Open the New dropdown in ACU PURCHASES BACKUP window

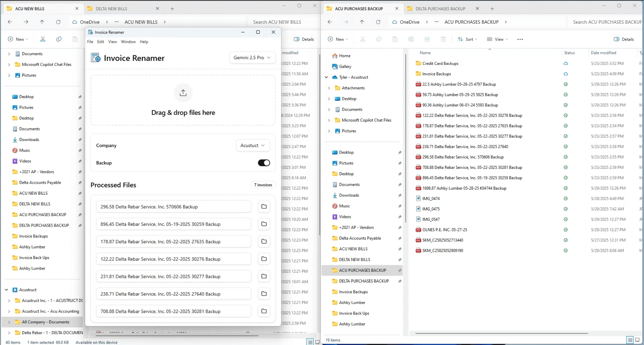click(x=338, y=39)
